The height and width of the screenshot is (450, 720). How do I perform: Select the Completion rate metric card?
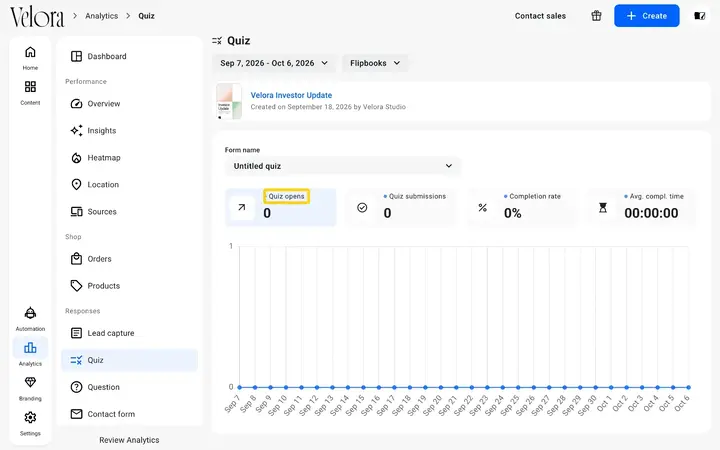(x=522, y=207)
